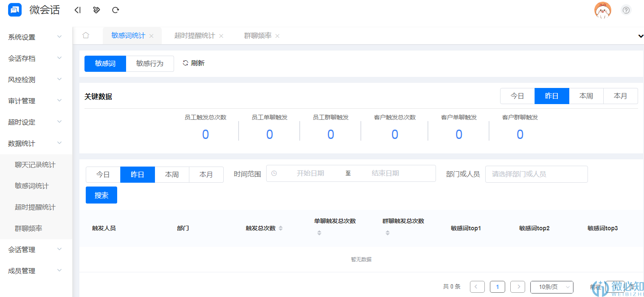Screen dimensions: 644x297
Task: Reload the page with the refresh icon
Action: tap(115, 9)
